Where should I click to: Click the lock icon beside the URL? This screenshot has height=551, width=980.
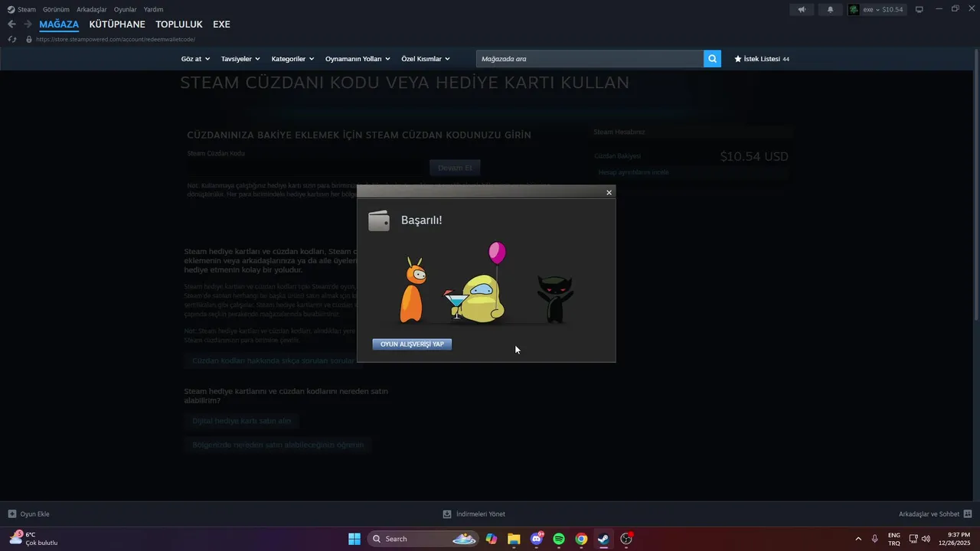click(x=29, y=39)
